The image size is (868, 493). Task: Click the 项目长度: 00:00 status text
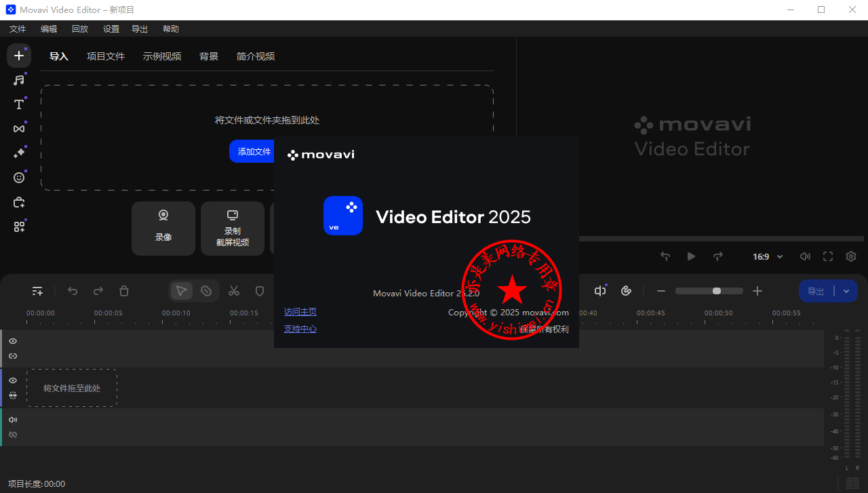37,484
